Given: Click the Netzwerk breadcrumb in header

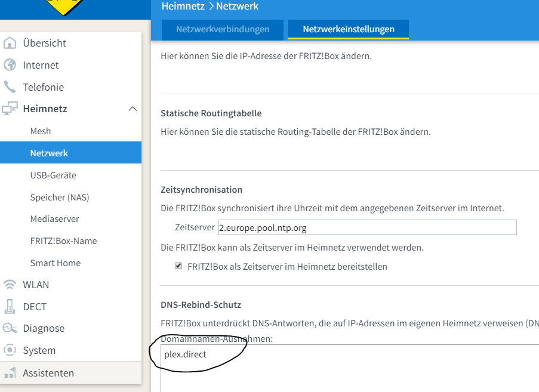Looking at the screenshot, I should click(237, 6).
